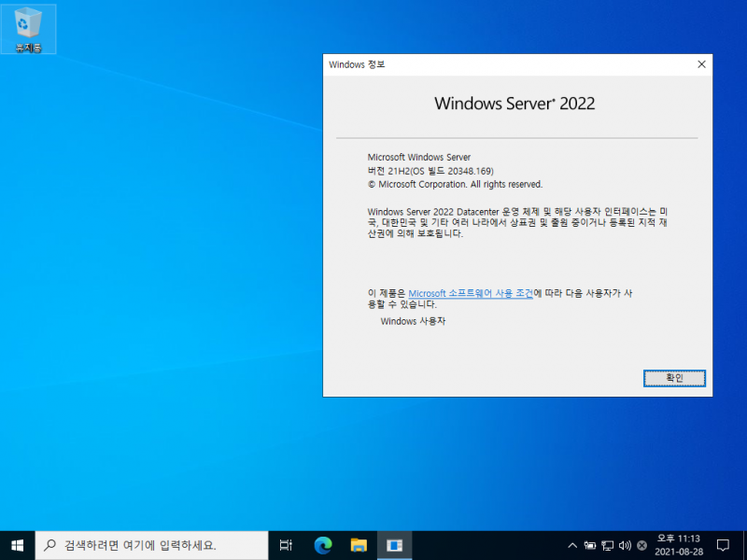Open Action Center from the system tray

(x=723, y=545)
